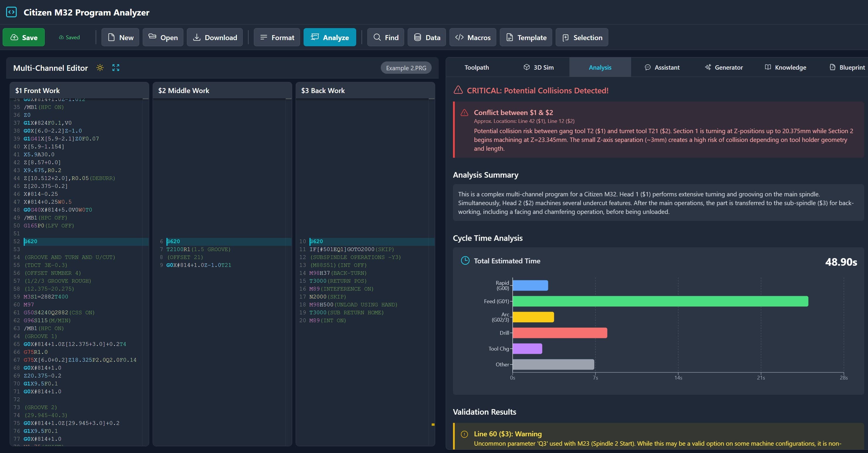This screenshot has width=868, height=453.
Task: Click line "M3S1=2882T400" in $1
Action: [x=46, y=297]
